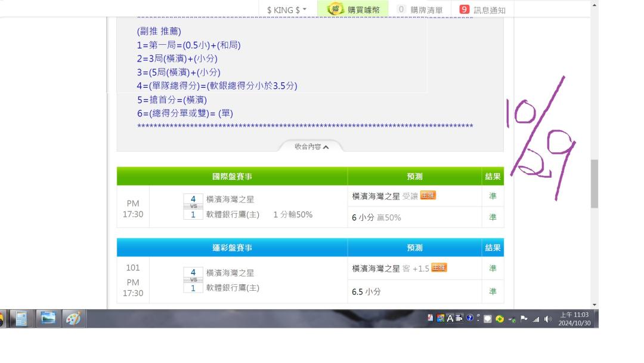Screen dimensions: 644x363
Task: Click the red 9 notification badge
Action: pyautogui.click(x=464, y=10)
